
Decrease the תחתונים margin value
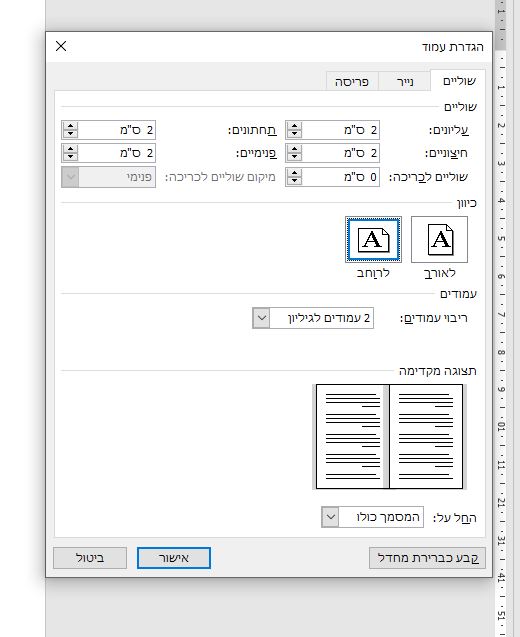point(70,134)
